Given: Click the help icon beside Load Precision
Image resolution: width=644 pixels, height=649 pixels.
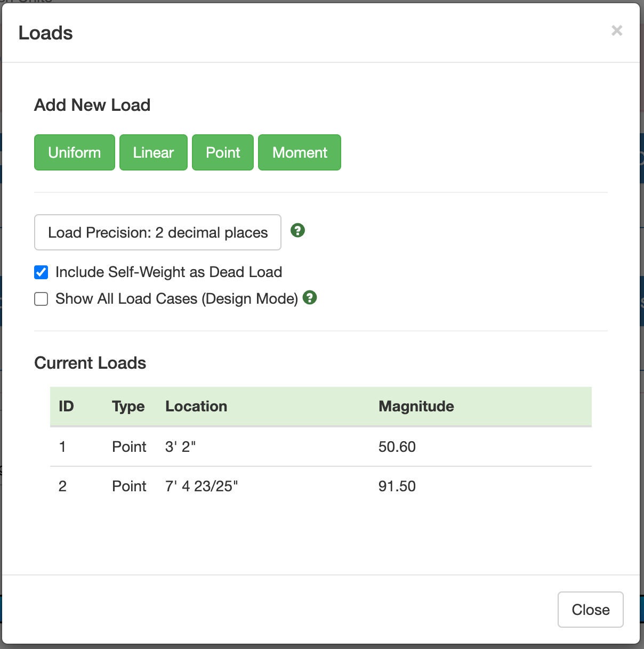Looking at the screenshot, I should coord(297,231).
